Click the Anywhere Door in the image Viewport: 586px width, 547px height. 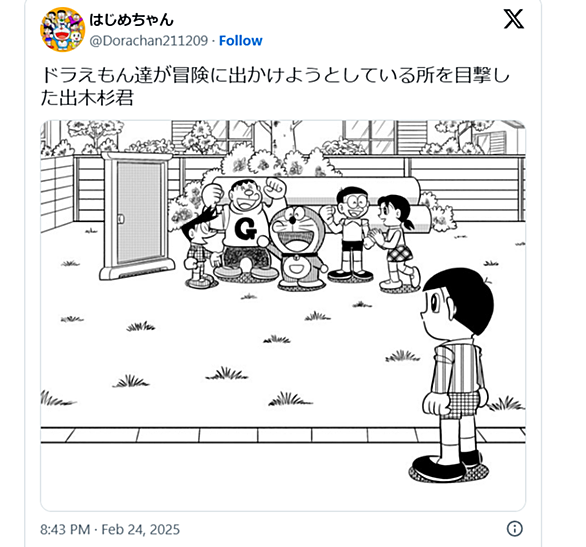[137, 215]
